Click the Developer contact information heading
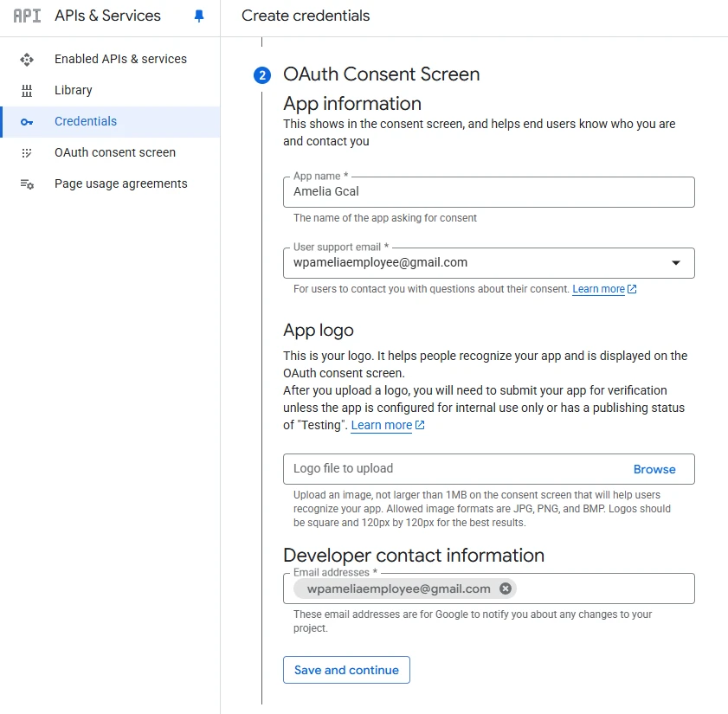 (414, 556)
